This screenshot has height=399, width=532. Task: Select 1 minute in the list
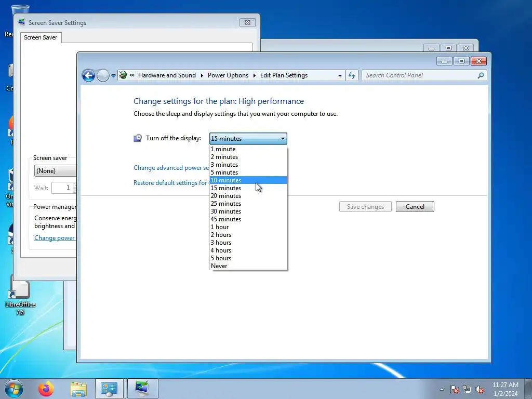[x=248, y=149]
